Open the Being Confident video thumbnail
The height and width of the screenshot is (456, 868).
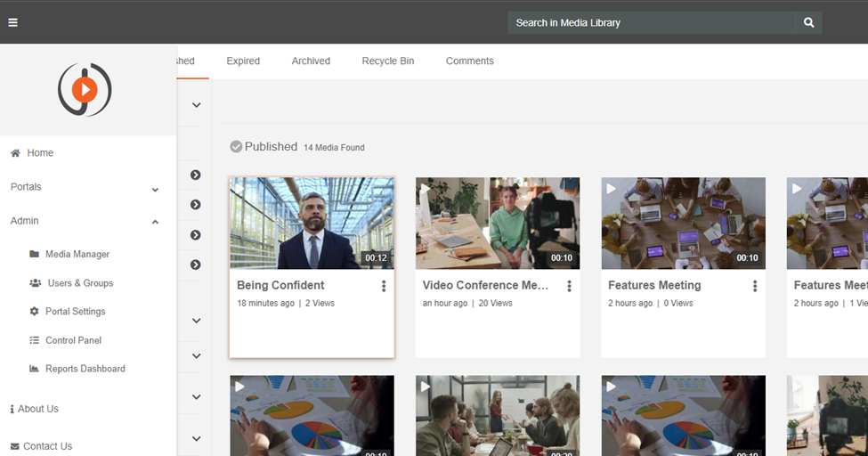(x=312, y=223)
